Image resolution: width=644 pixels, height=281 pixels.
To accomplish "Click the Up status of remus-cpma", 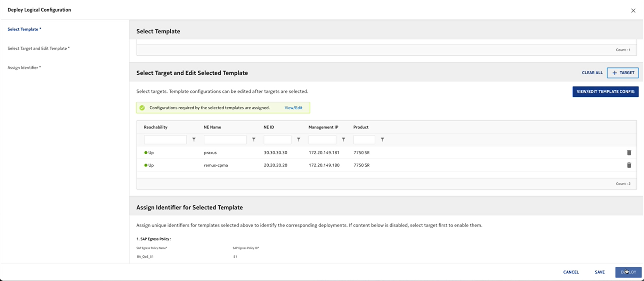I will tap(149, 165).
